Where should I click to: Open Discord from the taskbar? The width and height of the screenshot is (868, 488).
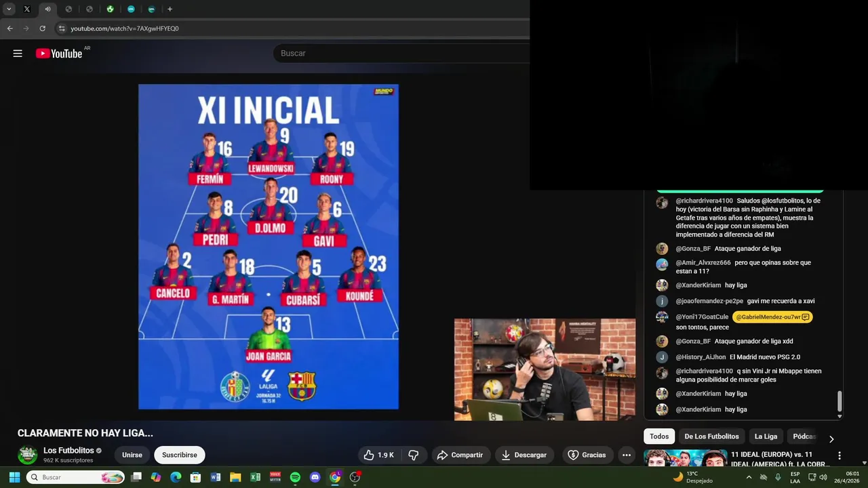pyautogui.click(x=315, y=477)
